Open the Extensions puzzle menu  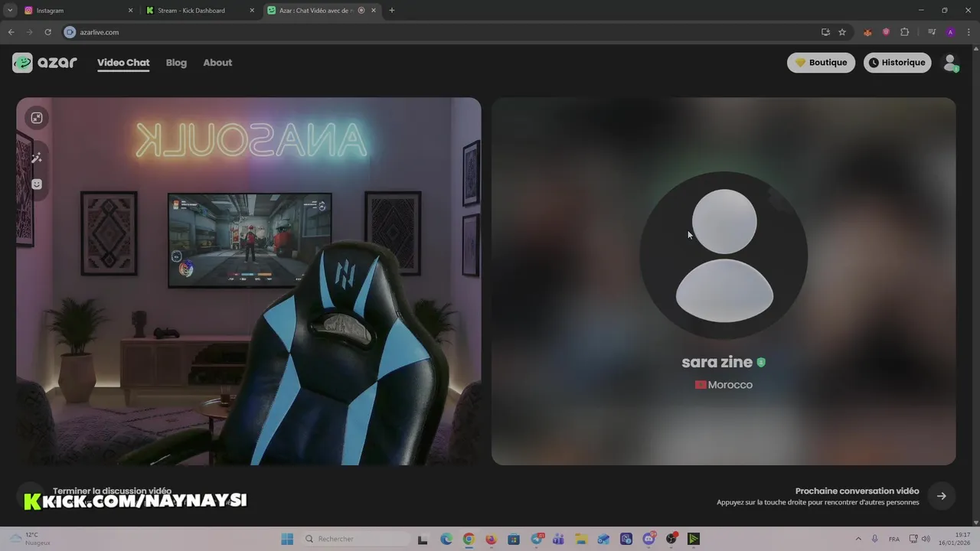coord(904,32)
